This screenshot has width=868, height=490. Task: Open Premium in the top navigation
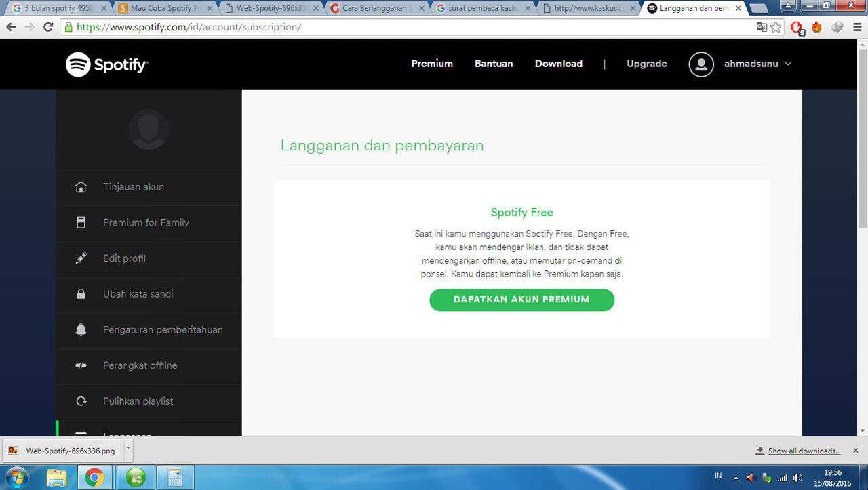tap(432, 64)
